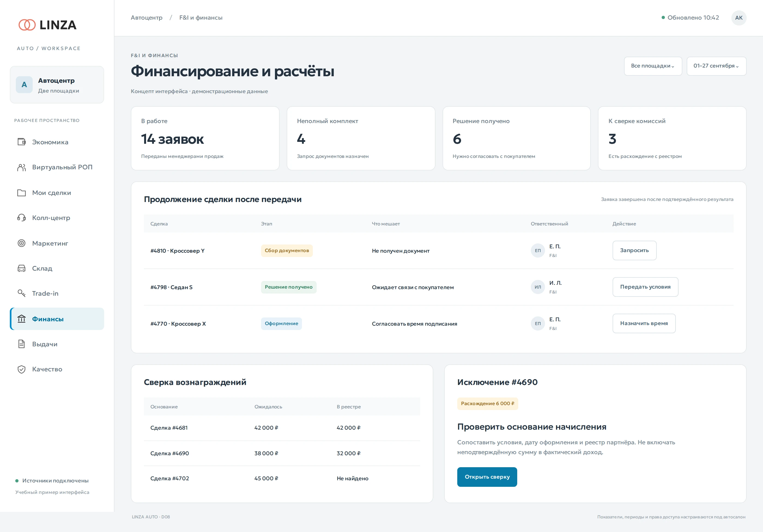Viewport: 763px width, 532px height.
Task: Click the Расхождение 6 000 ₽ badge
Action: click(x=488, y=404)
